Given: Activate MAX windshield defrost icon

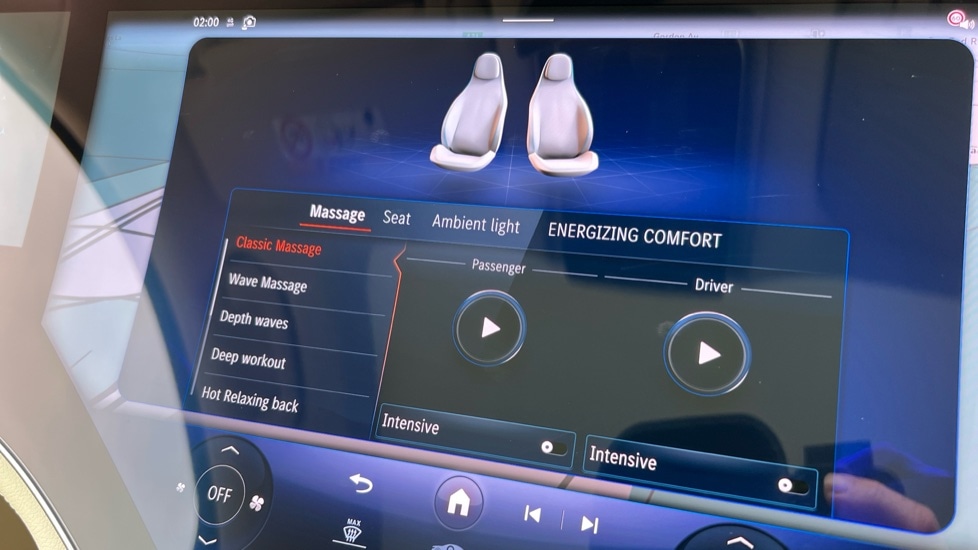Looking at the screenshot, I should [x=353, y=531].
